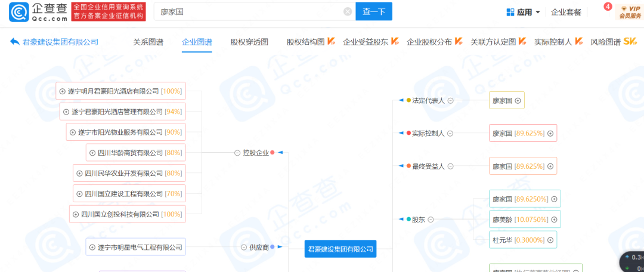Select 廖家国 [89.625%] under 最终受益人
Viewport: 644px width, 272px height.
(x=523, y=166)
